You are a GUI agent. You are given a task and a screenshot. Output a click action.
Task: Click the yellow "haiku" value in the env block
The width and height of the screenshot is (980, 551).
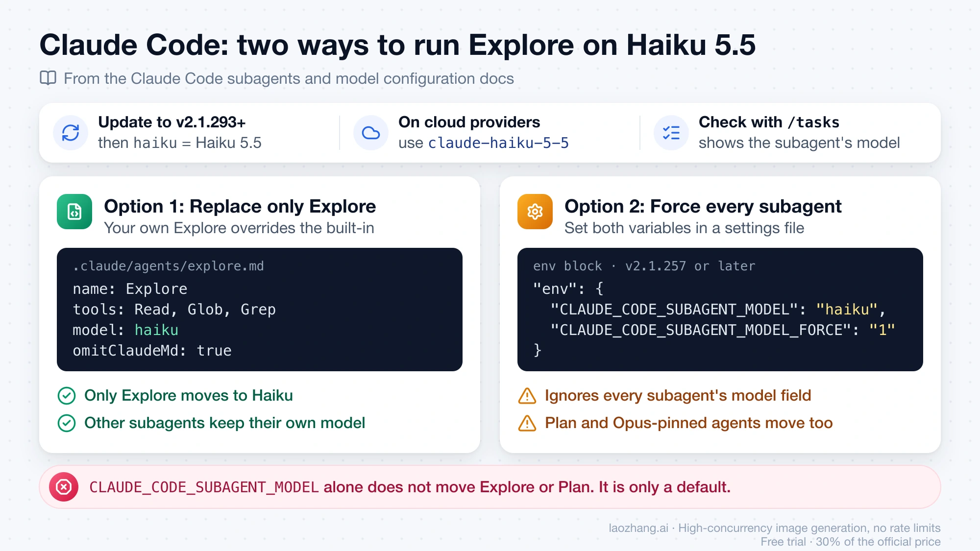pyautogui.click(x=847, y=310)
